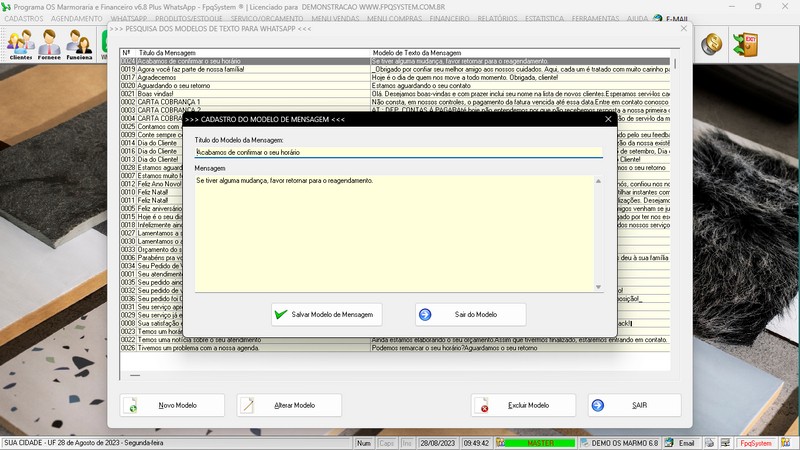This screenshot has height=450, width=800.
Task: Save with Salvar Modelo de Mensagem button
Action: [327, 315]
